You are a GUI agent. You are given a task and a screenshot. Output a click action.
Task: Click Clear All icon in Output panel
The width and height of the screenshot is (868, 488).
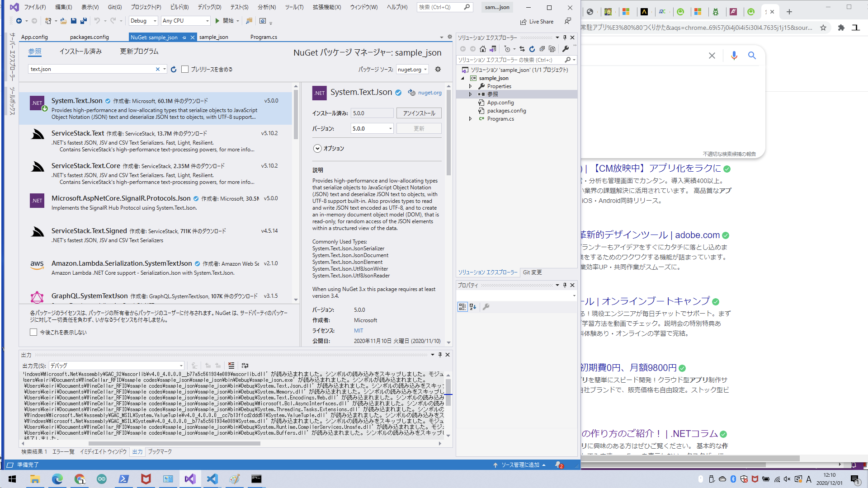pos(231,366)
